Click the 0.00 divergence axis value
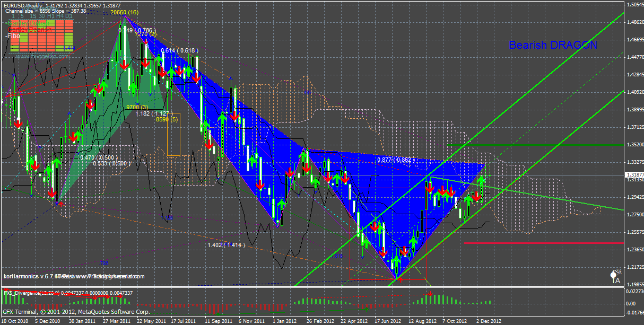 [x=631, y=304]
